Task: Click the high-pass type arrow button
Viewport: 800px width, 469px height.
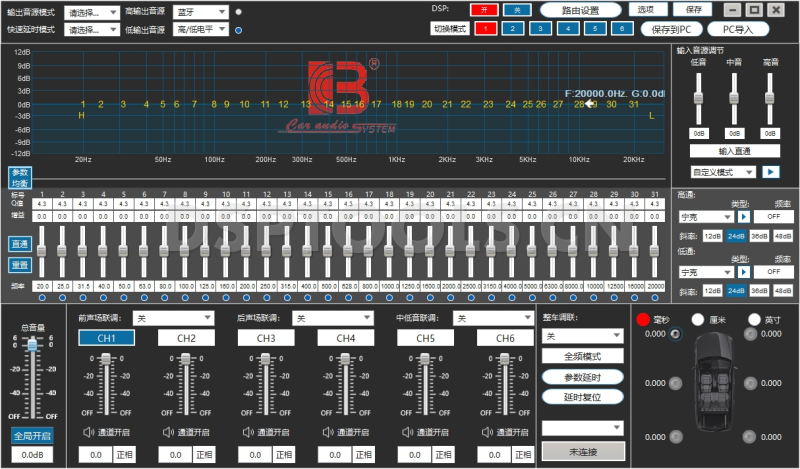Action: (744, 215)
